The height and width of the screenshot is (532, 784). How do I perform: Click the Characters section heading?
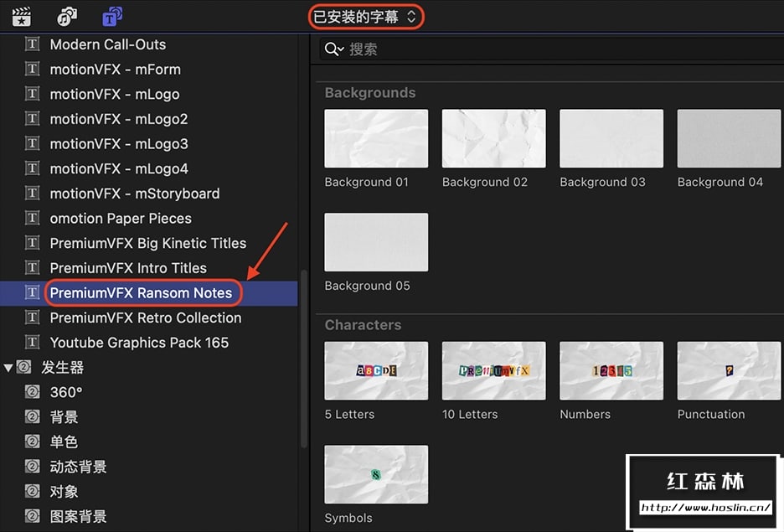[363, 325]
